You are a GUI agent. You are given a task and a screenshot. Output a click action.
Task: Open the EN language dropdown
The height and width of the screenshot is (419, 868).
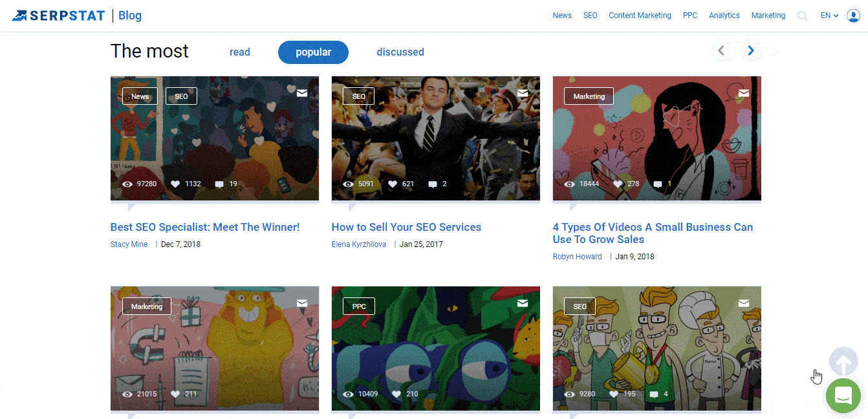coord(830,16)
